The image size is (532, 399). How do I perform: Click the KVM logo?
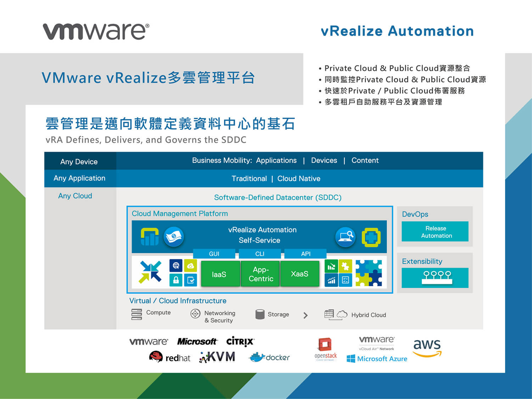pyautogui.click(x=217, y=357)
